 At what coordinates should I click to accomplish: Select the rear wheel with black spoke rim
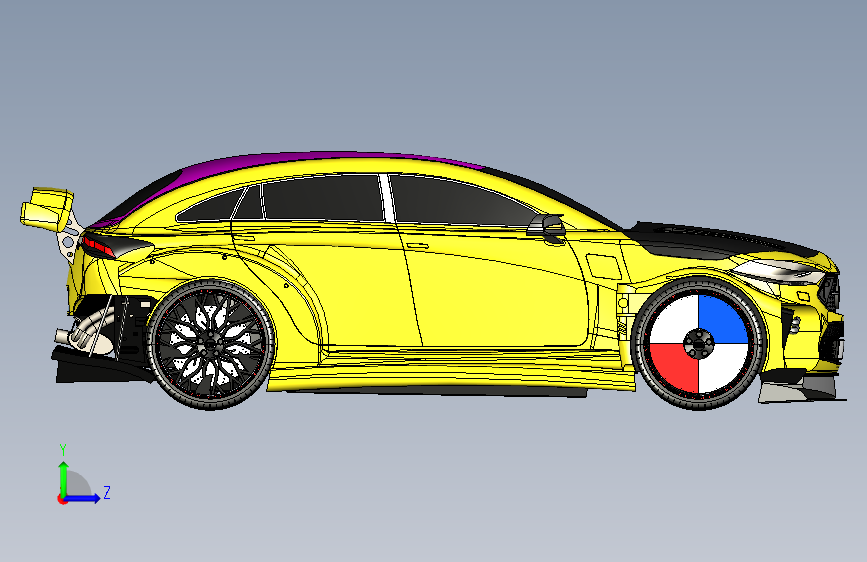coord(211,345)
